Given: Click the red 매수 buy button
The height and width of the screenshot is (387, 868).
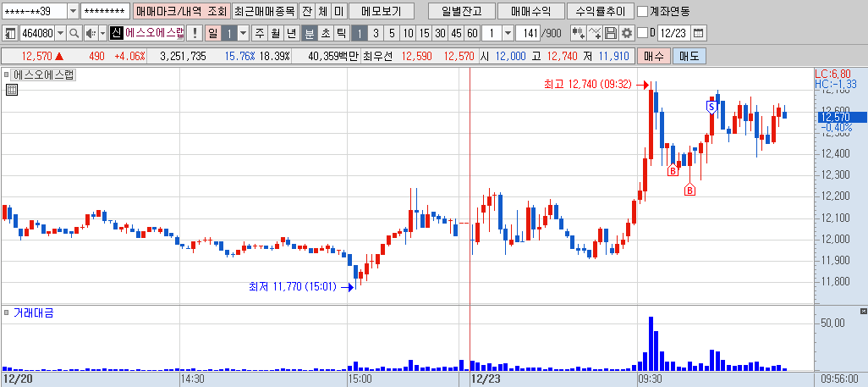Looking at the screenshot, I should point(654,56).
